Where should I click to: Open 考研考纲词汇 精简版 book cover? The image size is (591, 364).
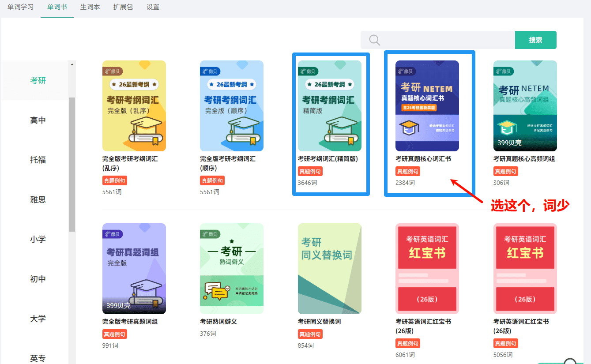330,106
